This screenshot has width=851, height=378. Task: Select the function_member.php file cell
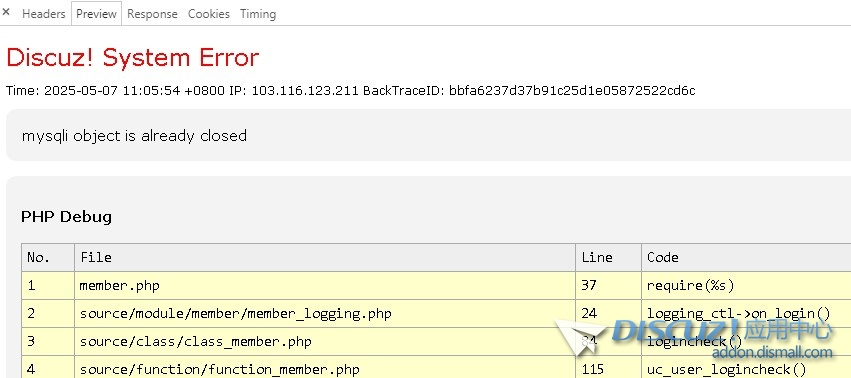(325, 369)
